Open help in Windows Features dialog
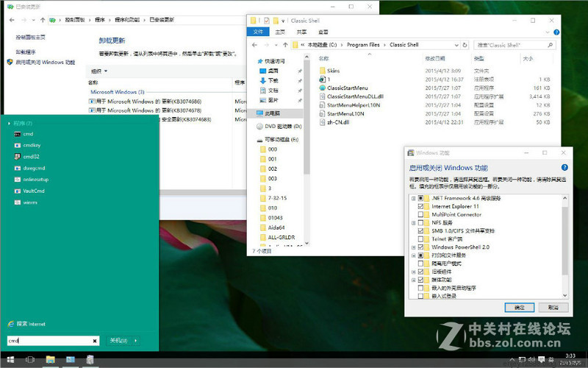Viewport: 588px width, 368px height. 564,168
